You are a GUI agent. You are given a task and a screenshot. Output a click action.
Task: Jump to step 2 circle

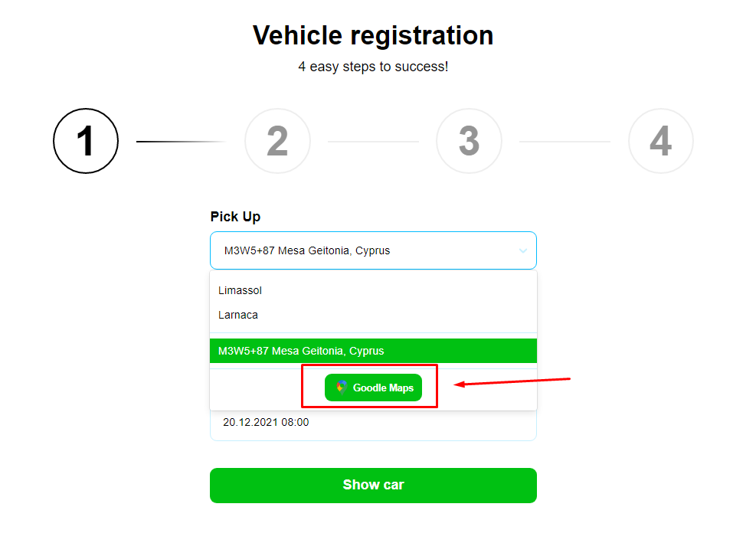point(277,141)
